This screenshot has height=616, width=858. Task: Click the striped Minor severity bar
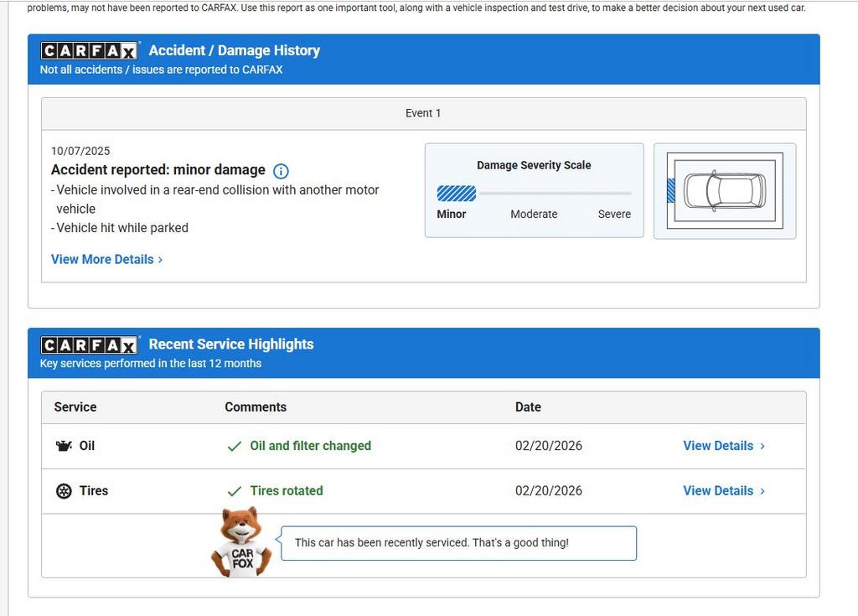tap(457, 194)
